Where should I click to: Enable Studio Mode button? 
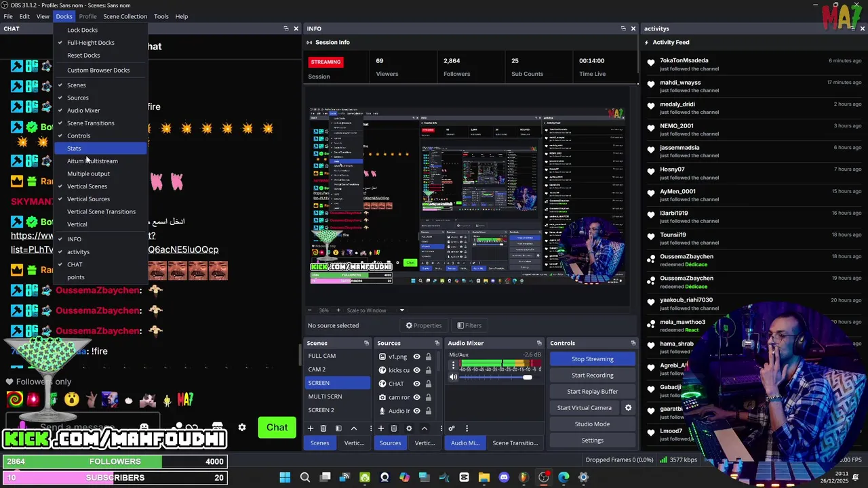[593, 424]
